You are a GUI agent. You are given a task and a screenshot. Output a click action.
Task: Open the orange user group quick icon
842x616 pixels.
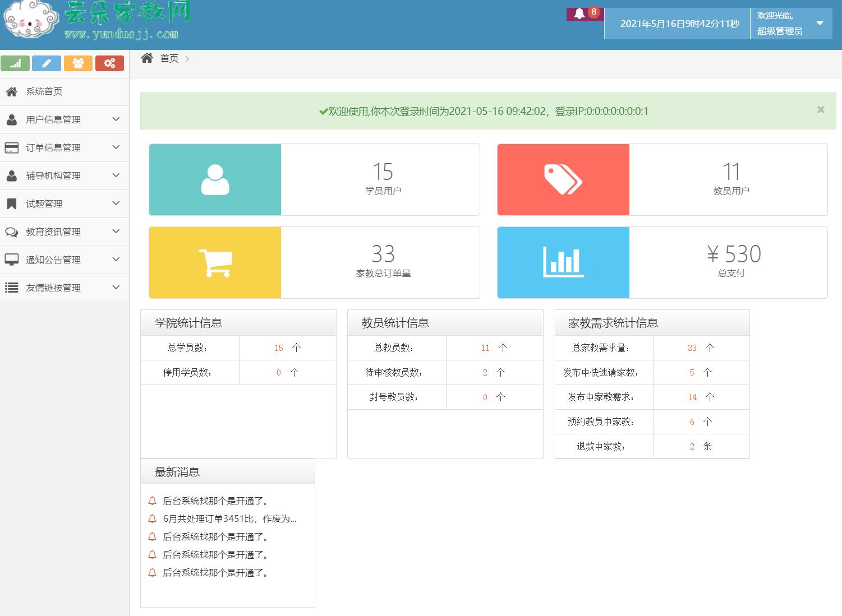[x=78, y=63]
